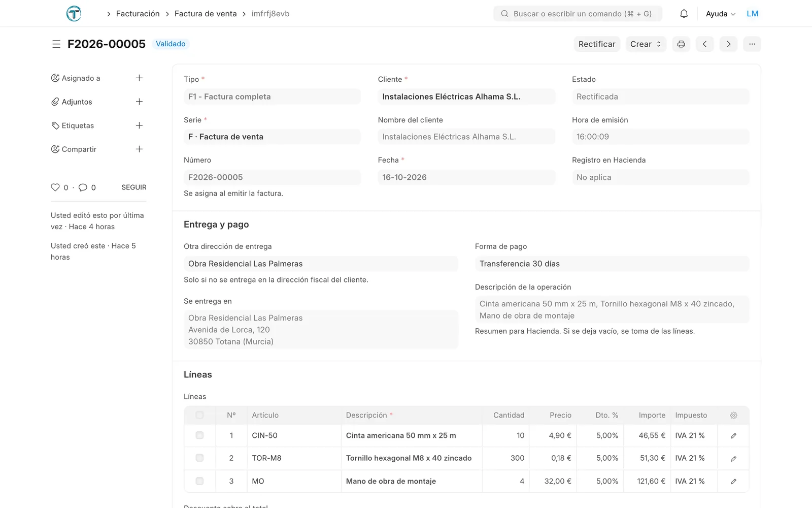Select all lines header checkbox
This screenshot has height=508, width=812.
coord(199,415)
